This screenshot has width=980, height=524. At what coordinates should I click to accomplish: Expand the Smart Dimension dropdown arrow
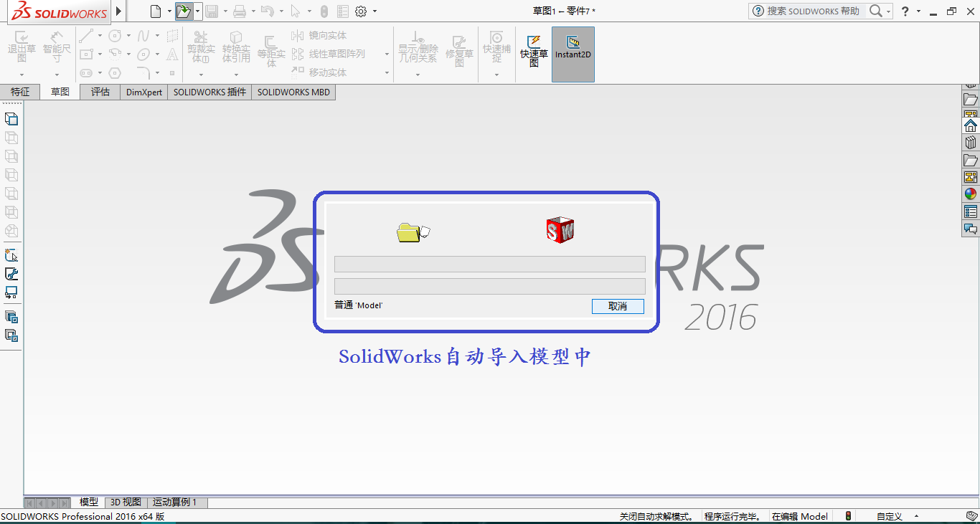pyautogui.click(x=57, y=75)
